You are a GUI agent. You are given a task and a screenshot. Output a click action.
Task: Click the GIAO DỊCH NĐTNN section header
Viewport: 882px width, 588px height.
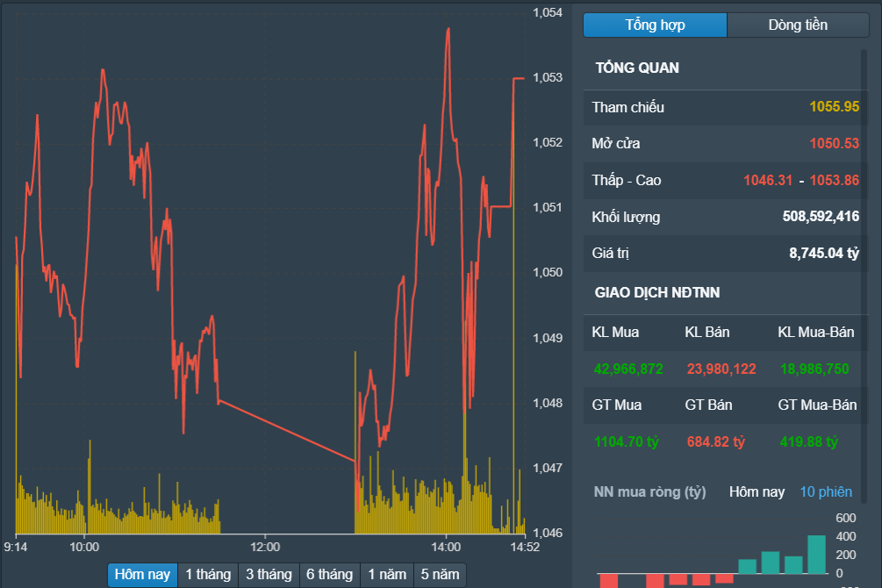657,293
